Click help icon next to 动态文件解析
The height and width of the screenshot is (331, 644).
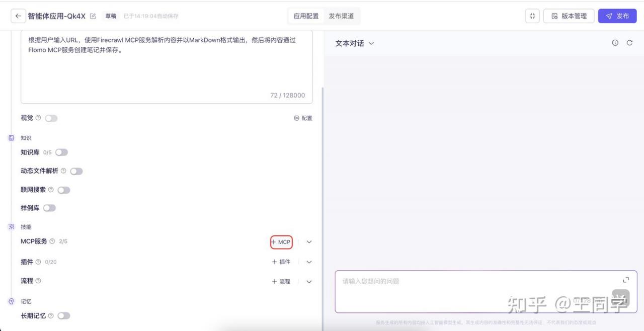63,171
